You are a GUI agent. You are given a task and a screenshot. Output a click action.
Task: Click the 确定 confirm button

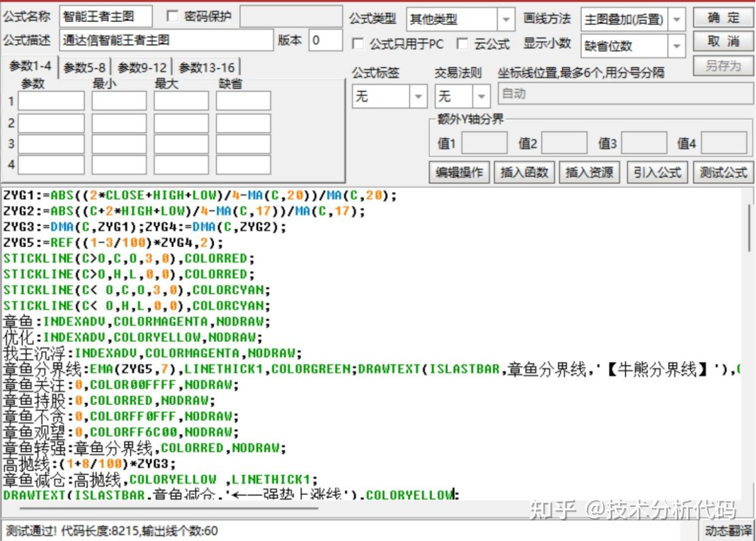(x=723, y=18)
